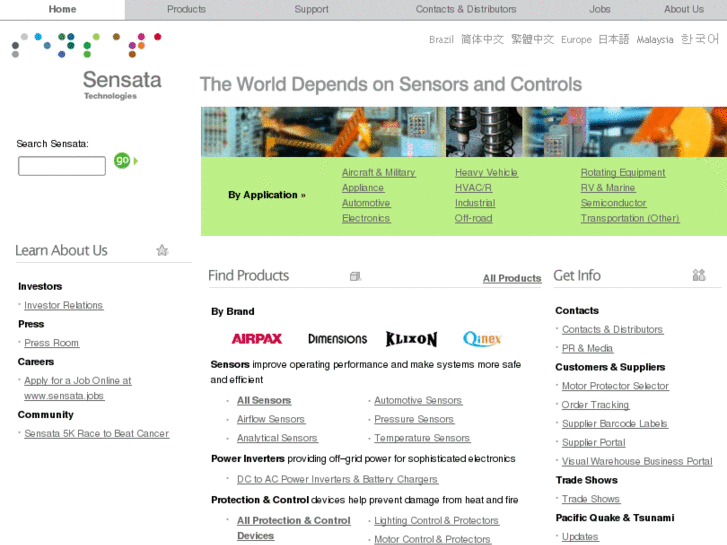Image resolution: width=727 pixels, height=545 pixels.
Task: Open Visual Warehouse Business Portal link
Action: 637,462
